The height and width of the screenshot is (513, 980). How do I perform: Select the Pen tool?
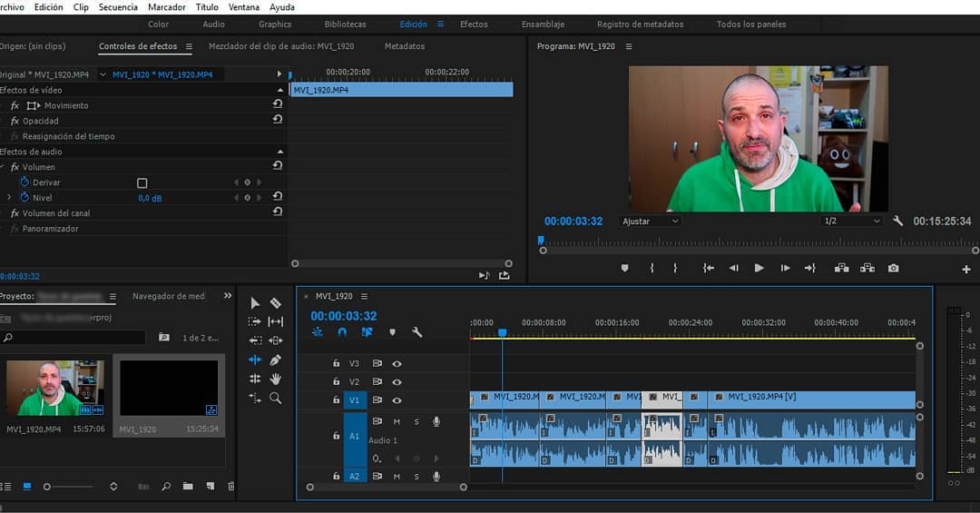click(x=275, y=360)
